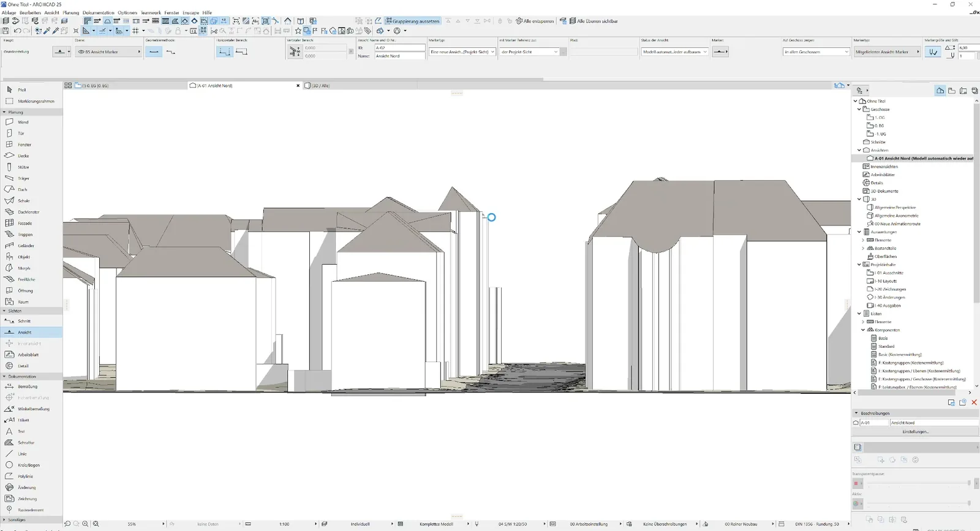980x531 pixels.
Task: Collapse the Auswertungen tree node
Action: click(x=859, y=232)
